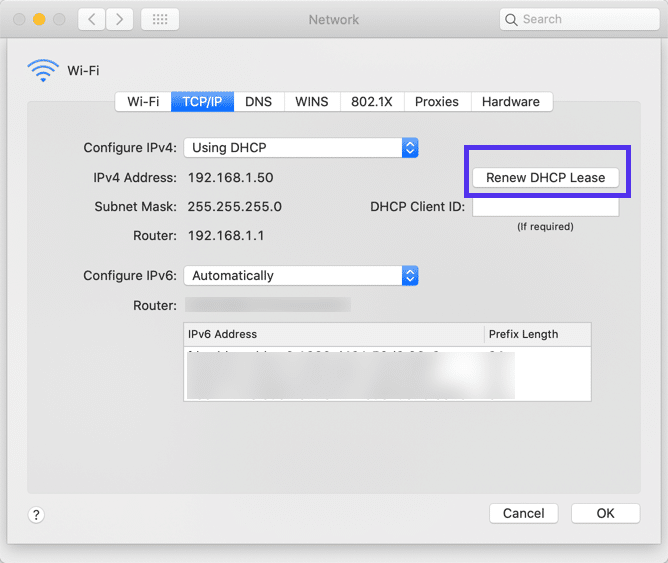Open the 802.1X tab
Screen dimensions: 668x563
[372, 101]
